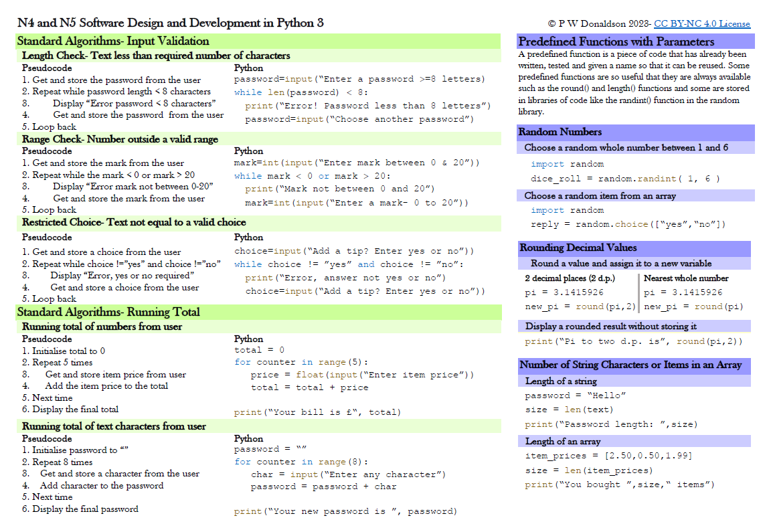Click the code line "size = len(item_prices)"
This screenshot has height=532, width=767.
pos(588,470)
